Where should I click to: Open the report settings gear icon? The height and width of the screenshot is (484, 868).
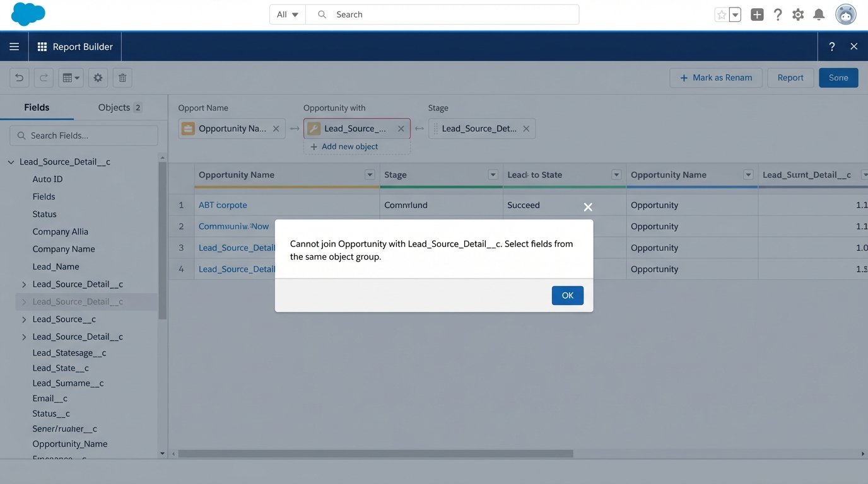pos(98,77)
